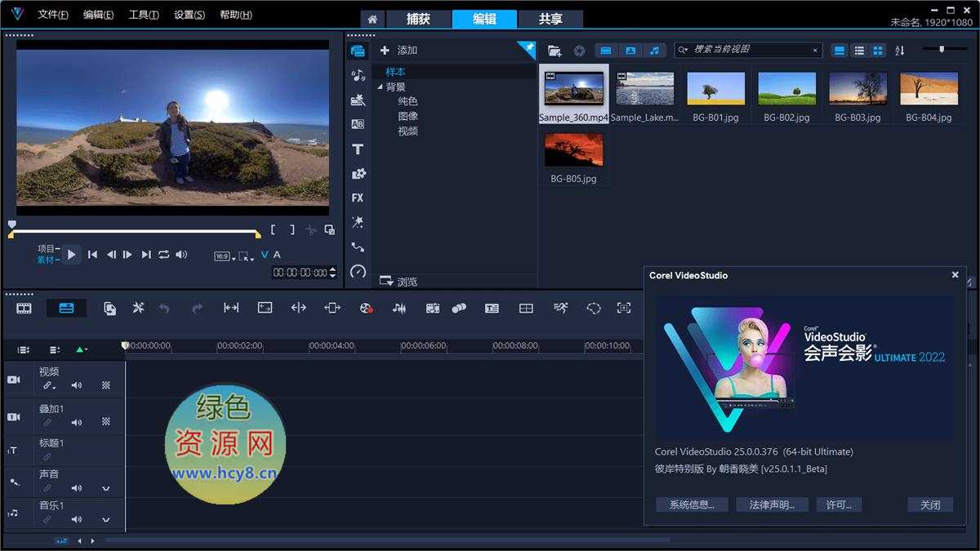The width and height of the screenshot is (980, 551).
Task: Open the Title (T) library panel
Action: coord(358,149)
